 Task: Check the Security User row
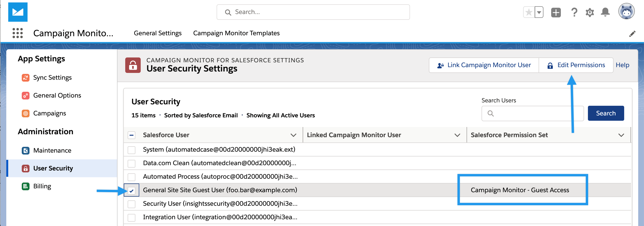(132, 204)
